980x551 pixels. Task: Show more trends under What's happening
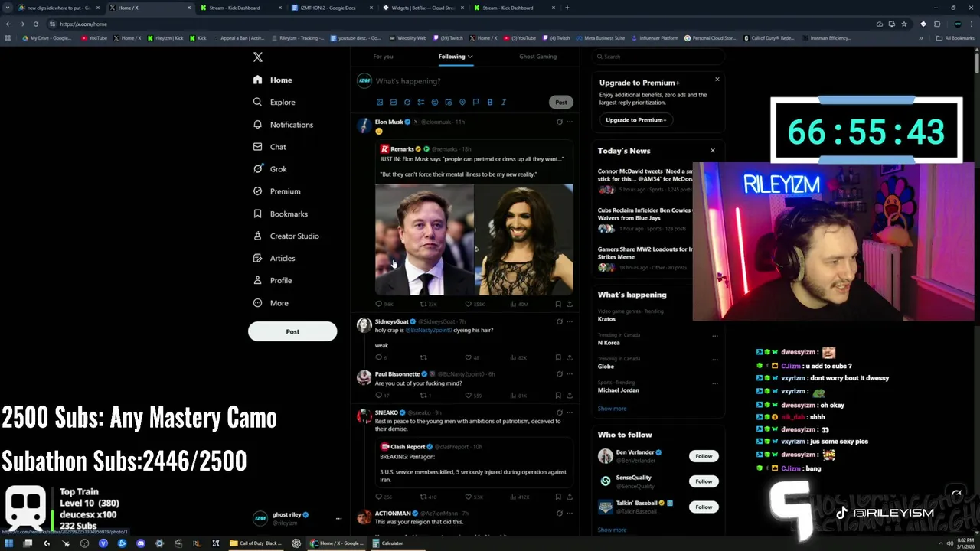click(612, 409)
